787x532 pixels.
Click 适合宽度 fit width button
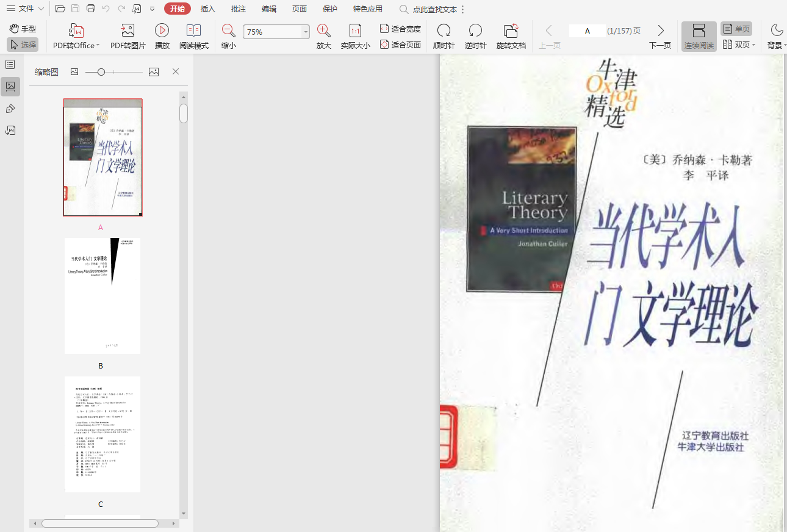(400, 29)
